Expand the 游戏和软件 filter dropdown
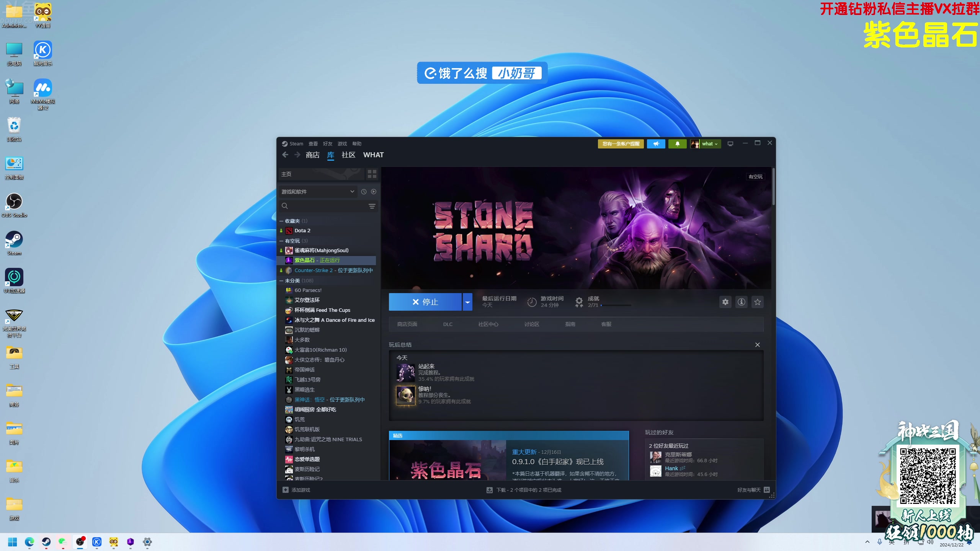The width and height of the screenshot is (980, 551). point(318,192)
